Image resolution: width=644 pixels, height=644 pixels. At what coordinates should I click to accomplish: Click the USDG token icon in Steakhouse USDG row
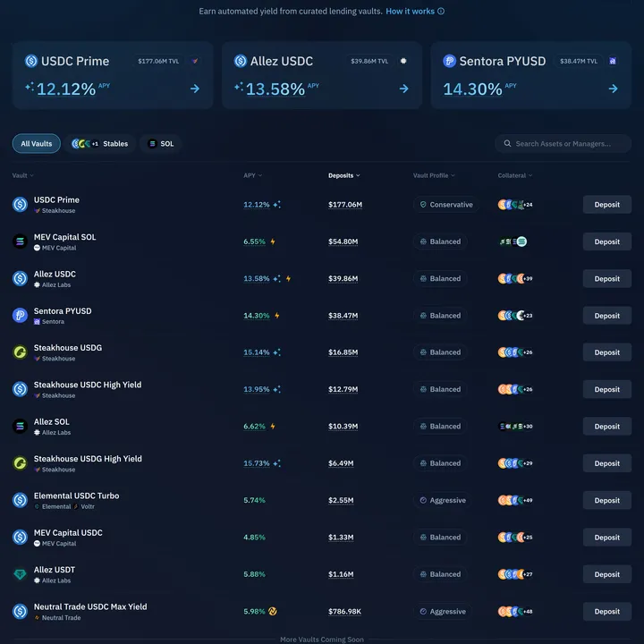pos(20,352)
